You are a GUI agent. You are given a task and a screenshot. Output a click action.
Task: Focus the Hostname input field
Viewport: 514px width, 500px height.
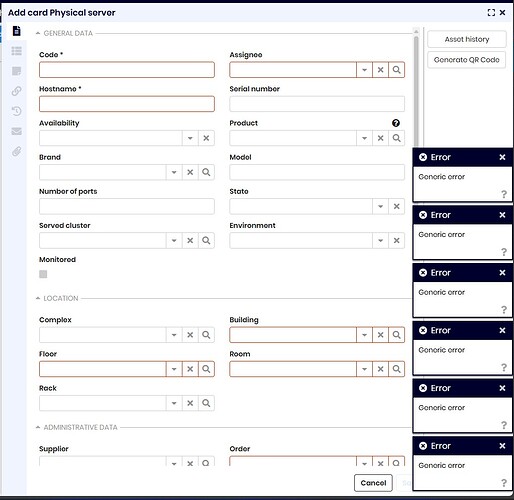point(127,104)
